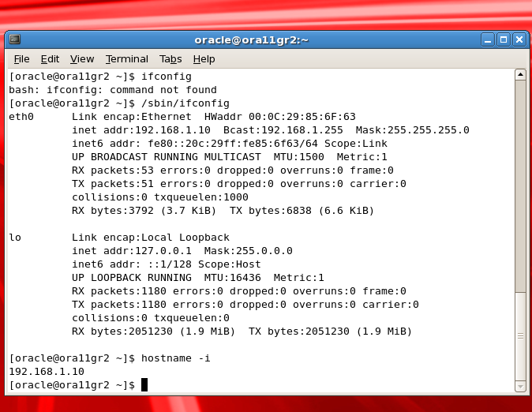Click the title bar text oracle@ora11gr2:~
This screenshot has width=532, height=412.
(x=252, y=40)
